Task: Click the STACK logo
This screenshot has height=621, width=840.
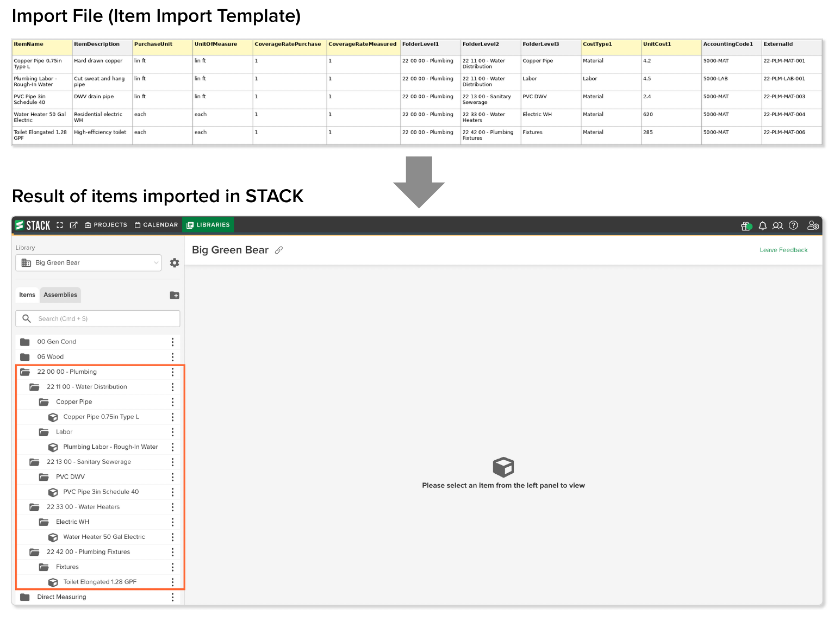Action: 32,225
